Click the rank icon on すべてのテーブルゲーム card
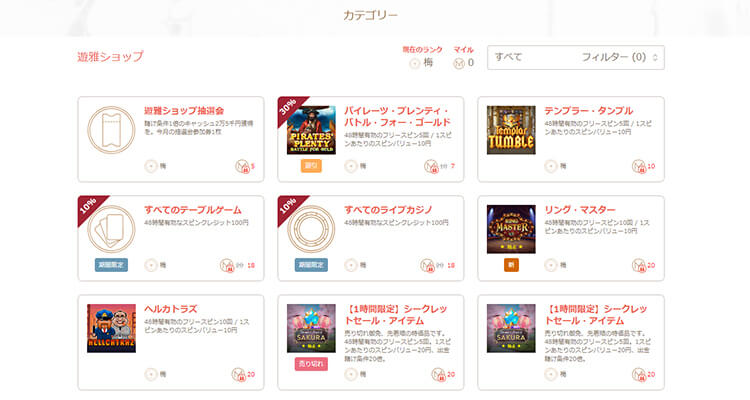 point(151,265)
